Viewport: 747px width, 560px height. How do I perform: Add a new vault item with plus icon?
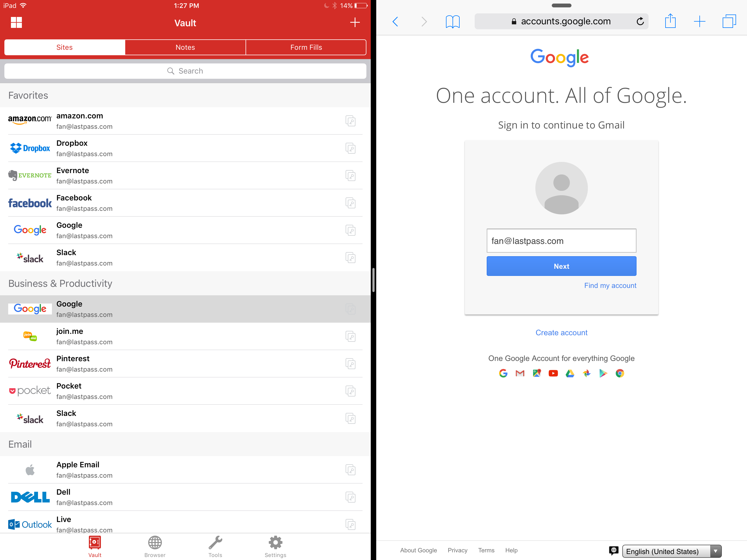pyautogui.click(x=355, y=23)
